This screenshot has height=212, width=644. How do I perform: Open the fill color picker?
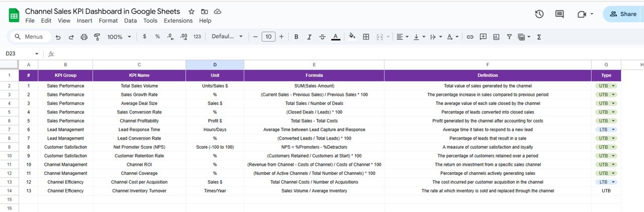click(x=352, y=37)
